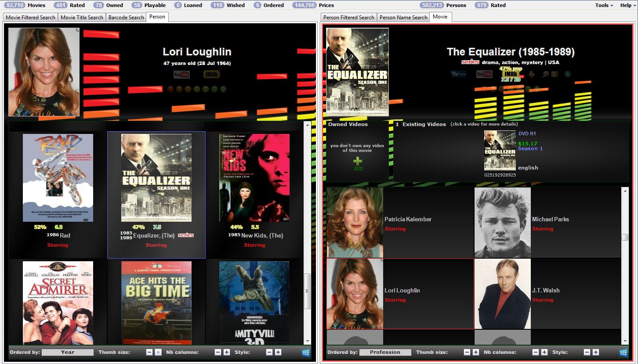
Task: Select the Person tab
Action: [x=157, y=17]
